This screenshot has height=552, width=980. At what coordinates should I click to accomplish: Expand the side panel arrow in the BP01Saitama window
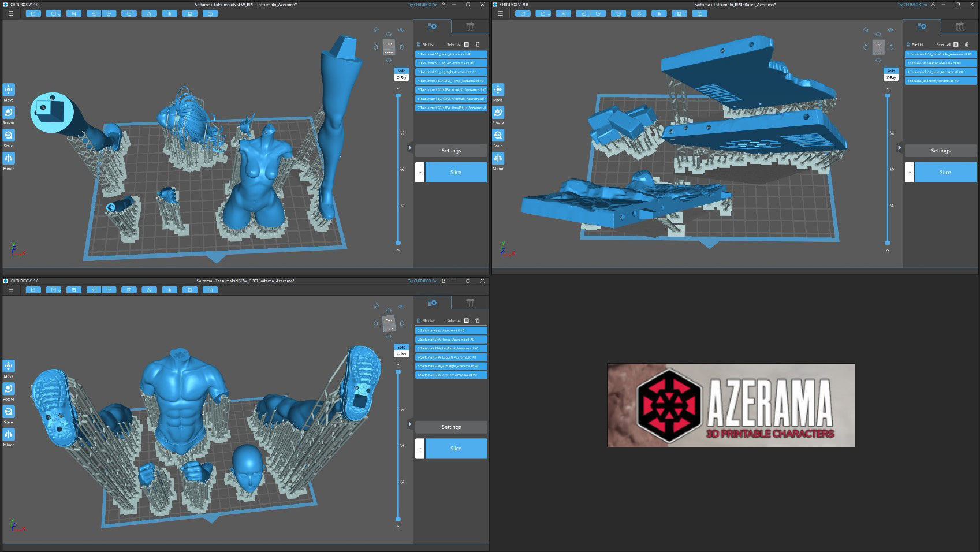pos(410,424)
